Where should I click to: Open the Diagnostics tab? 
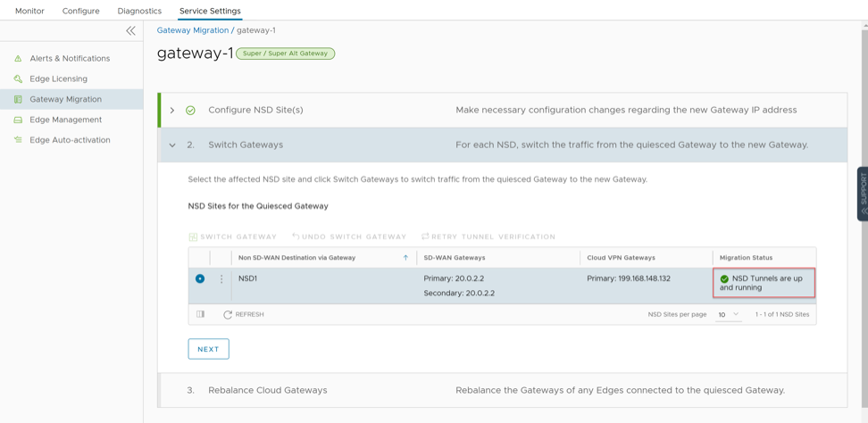click(139, 11)
